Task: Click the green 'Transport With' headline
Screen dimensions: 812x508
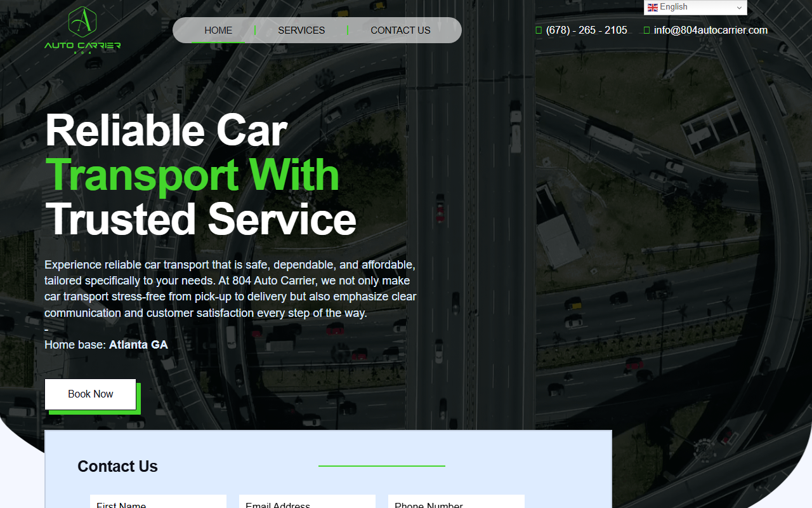Action: point(192,175)
